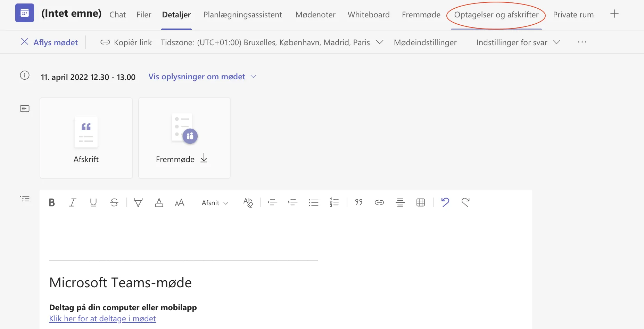Toggle underline formatting
Image resolution: width=644 pixels, height=329 pixels.
(x=93, y=202)
